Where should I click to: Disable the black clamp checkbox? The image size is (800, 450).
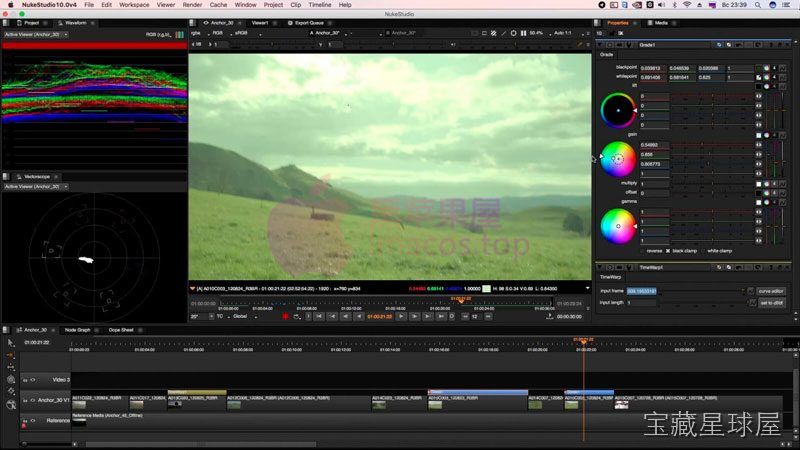click(668, 251)
